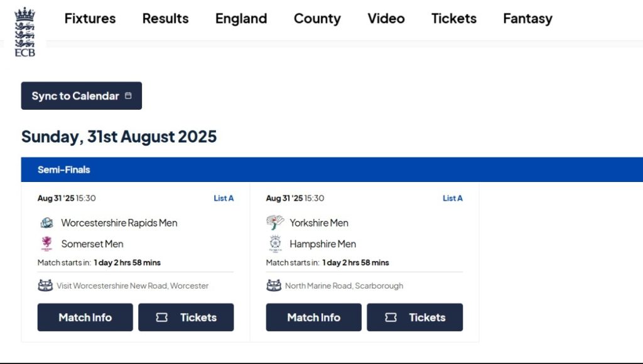Click List A link on Yorkshire match

click(453, 198)
